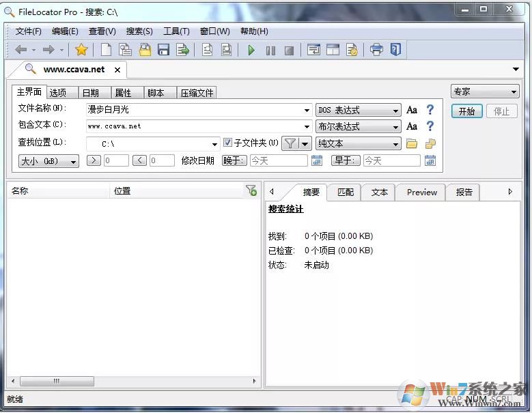Click the New blank document toolbar icon

tap(106, 50)
